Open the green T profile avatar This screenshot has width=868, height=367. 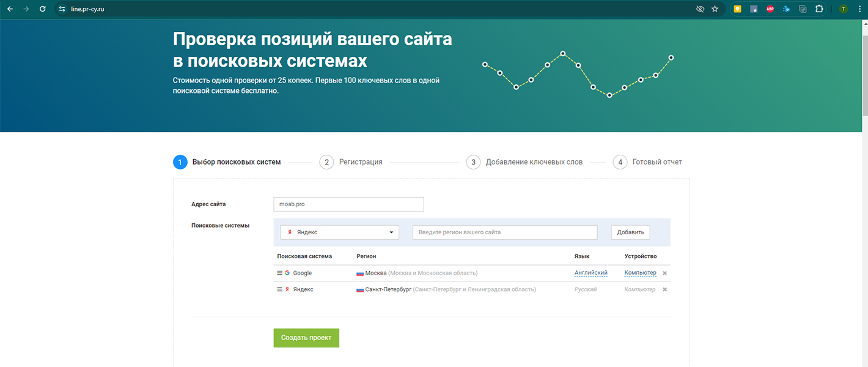[x=844, y=9]
